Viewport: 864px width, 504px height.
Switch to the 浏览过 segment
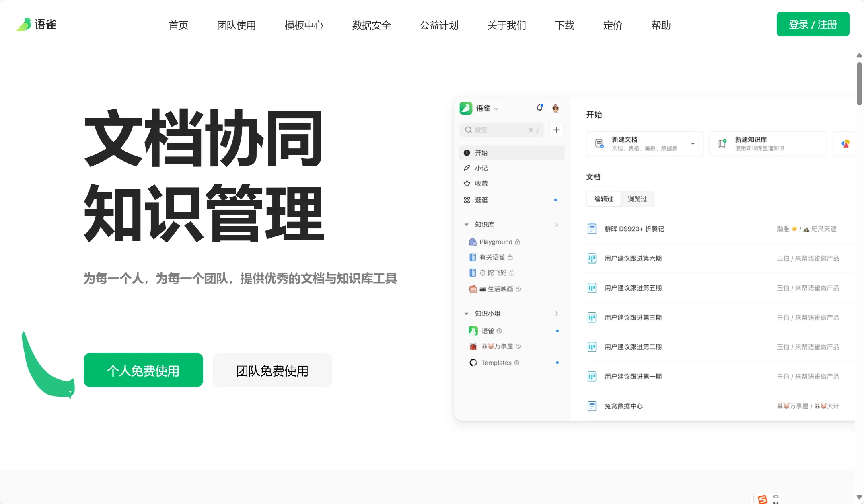tap(637, 199)
